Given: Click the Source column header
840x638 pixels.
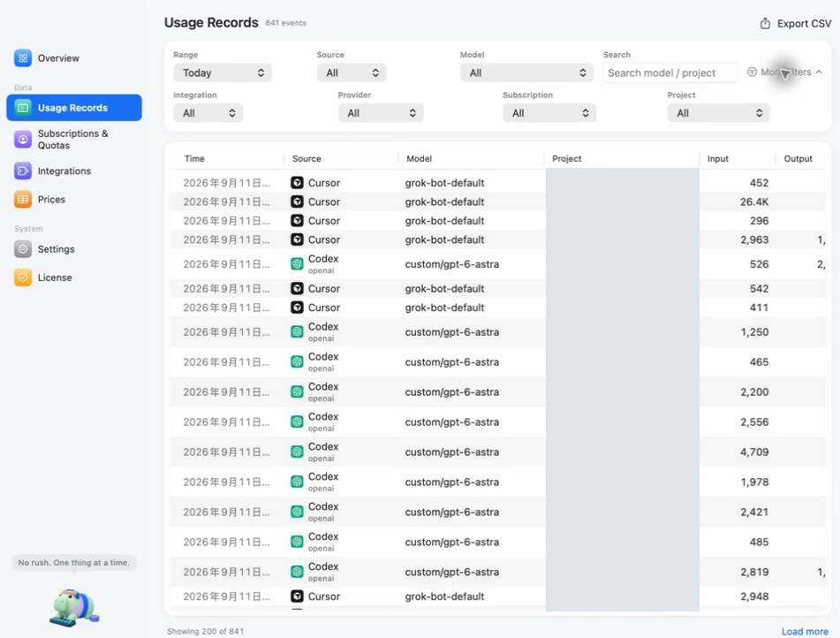Looking at the screenshot, I should click(306, 159).
